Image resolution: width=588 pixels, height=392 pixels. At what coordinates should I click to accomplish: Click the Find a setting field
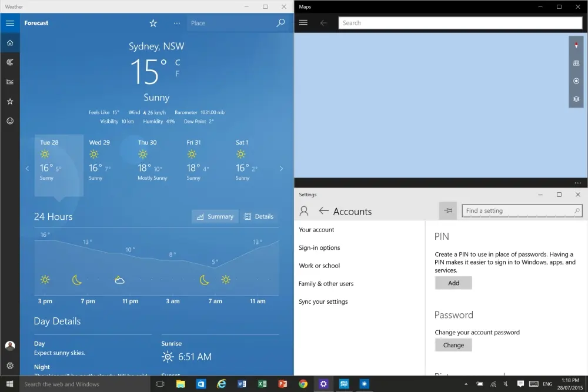click(x=522, y=210)
